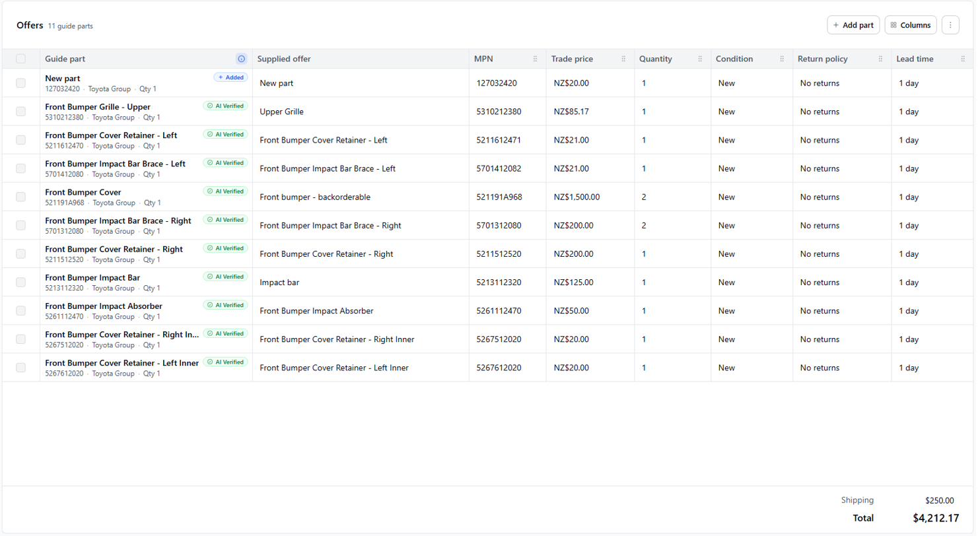
Task: Click the Shipping amount $250.00
Action: 940,500
